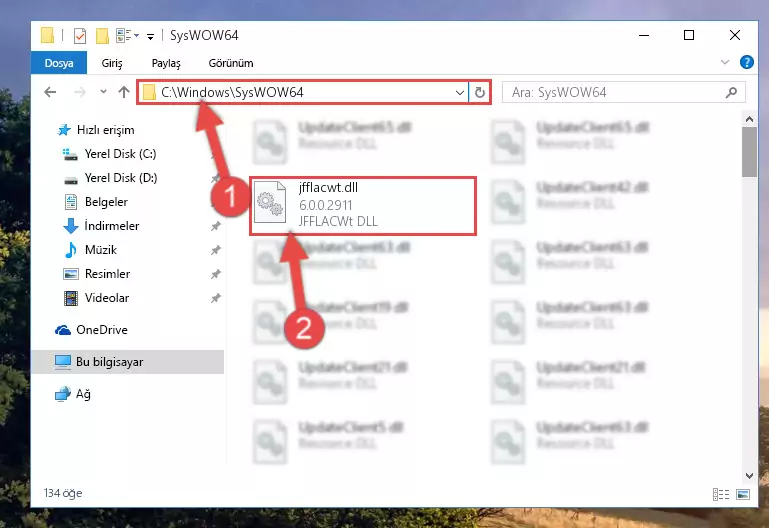769x528 pixels.
Task: Click the pin icon next to Videolar
Action: point(215,298)
